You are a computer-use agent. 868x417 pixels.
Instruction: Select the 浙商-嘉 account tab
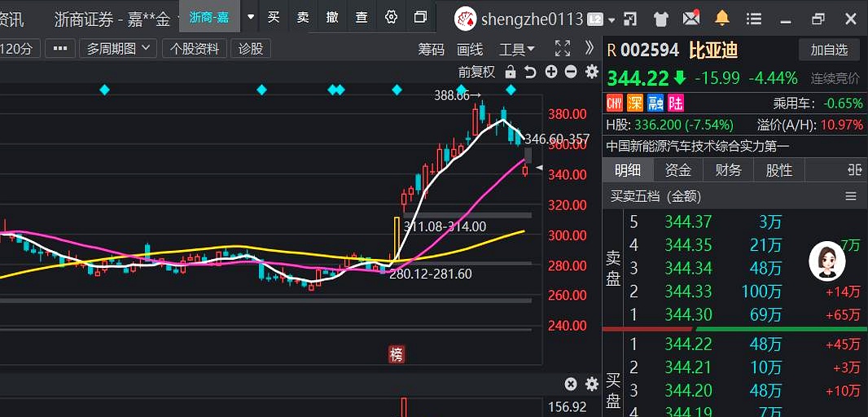[x=209, y=18]
